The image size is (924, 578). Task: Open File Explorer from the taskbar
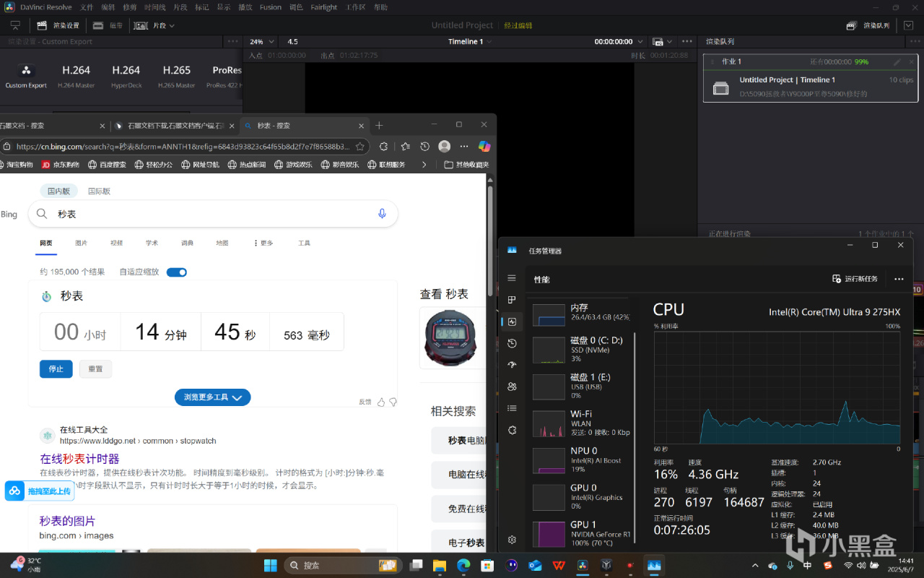pyautogui.click(x=439, y=564)
